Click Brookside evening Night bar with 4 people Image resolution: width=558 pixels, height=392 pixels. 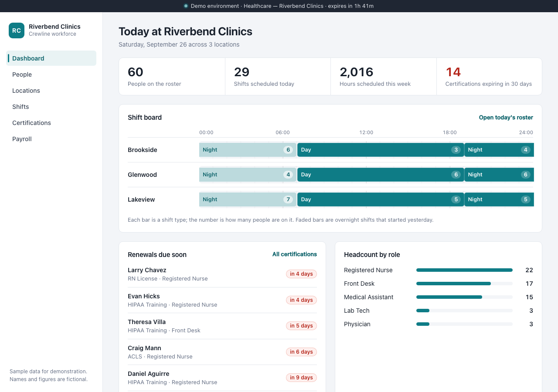[499, 150]
